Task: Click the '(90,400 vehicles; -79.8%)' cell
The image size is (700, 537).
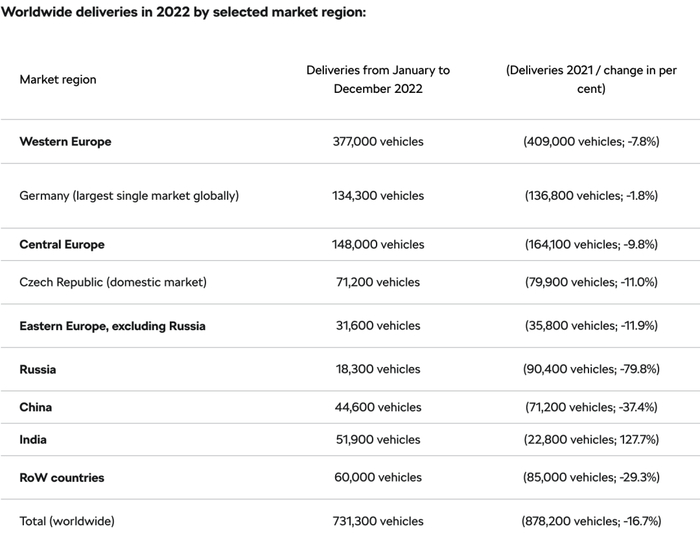Action: point(591,370)
